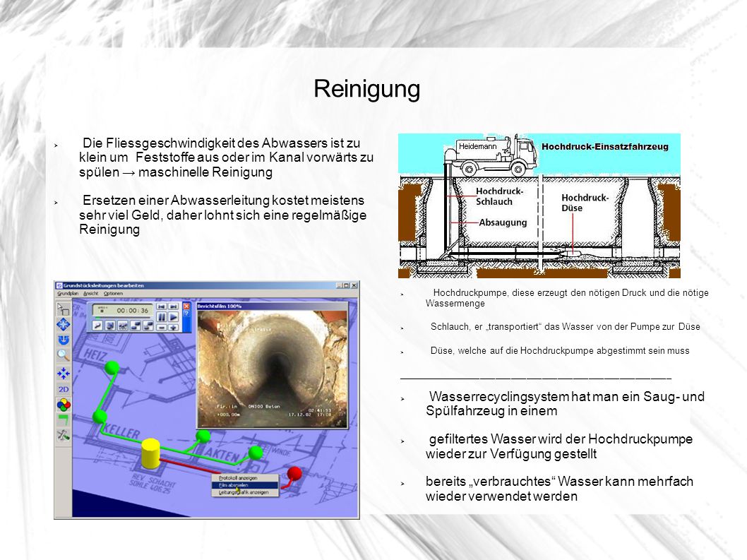Click the line beginning 'Düse, welche auf'
747x560 pixels.
point(560,351)
